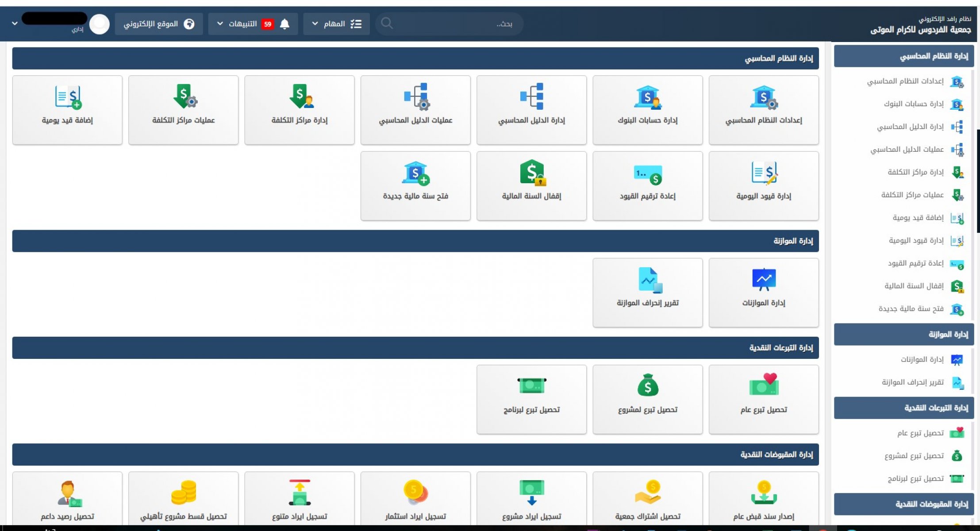Open sidebar item إدارة مراكز التكلفة
980x531 pixels.
click(x=915, y=172)
